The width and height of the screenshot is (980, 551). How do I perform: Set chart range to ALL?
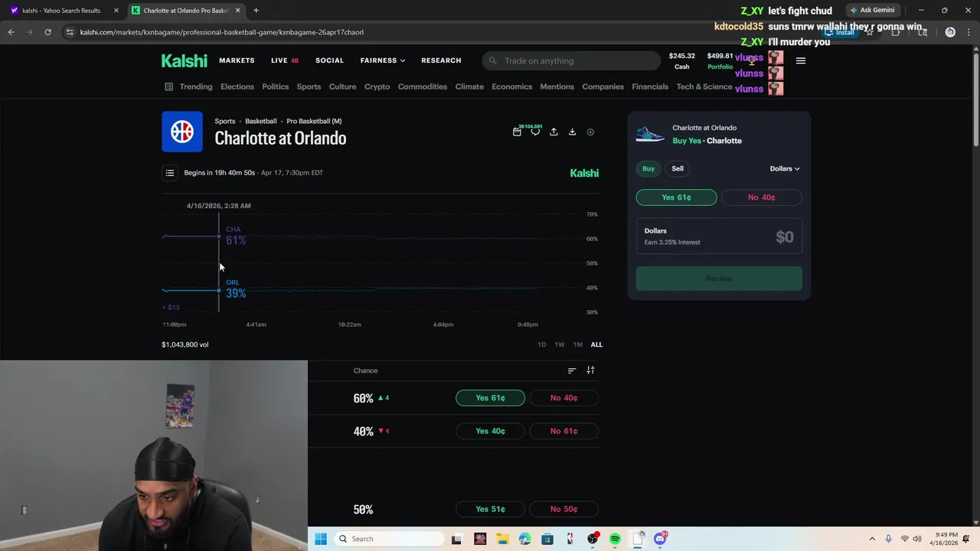click(x=596, y=344)
